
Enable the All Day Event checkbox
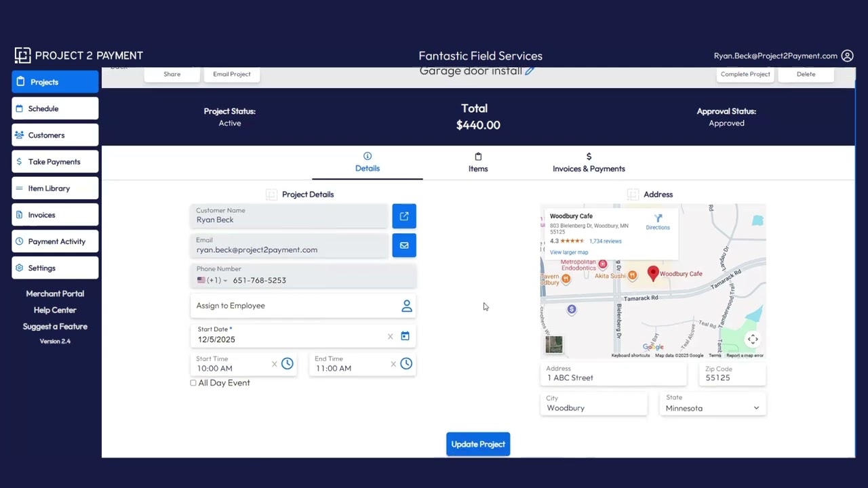[x=193, y=383]
